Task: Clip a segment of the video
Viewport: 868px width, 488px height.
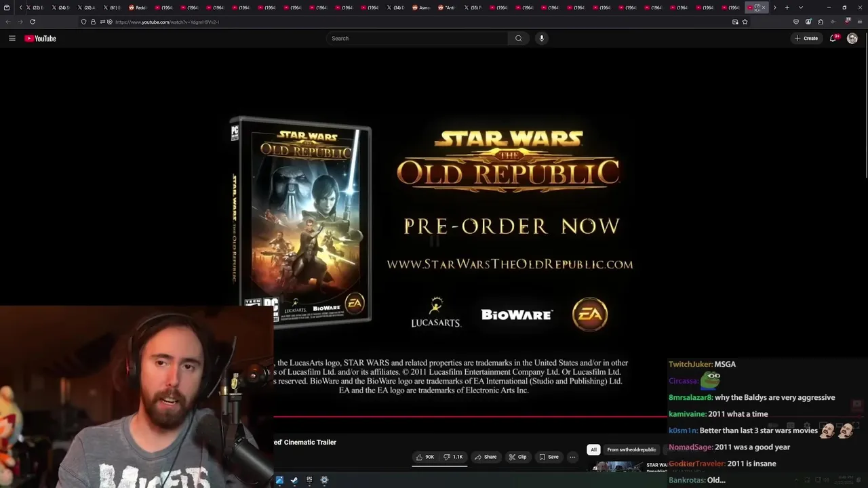Action: point(517,457)
